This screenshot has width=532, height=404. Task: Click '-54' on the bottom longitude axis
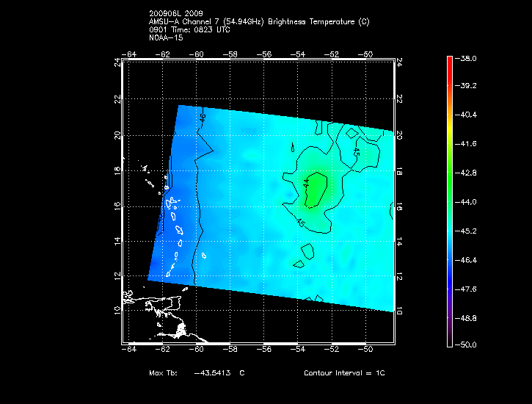pos(298,349)
